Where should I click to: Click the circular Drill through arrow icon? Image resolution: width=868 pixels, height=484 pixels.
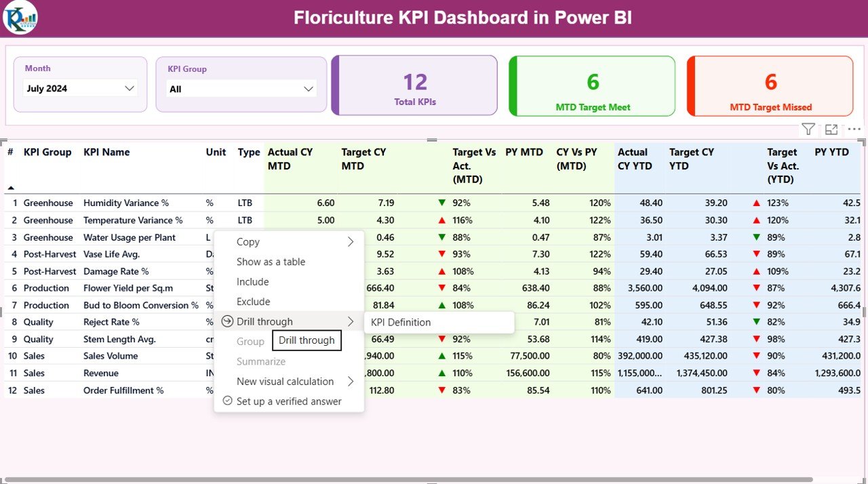pyautogui.click(x=227, y=321)
